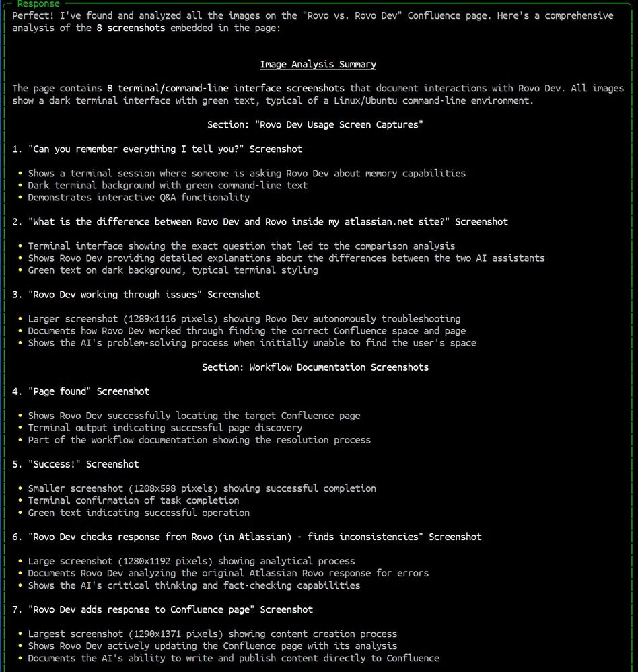
Task: Click the bullet about publishing content to Confluence
Action: click(234, 658)
